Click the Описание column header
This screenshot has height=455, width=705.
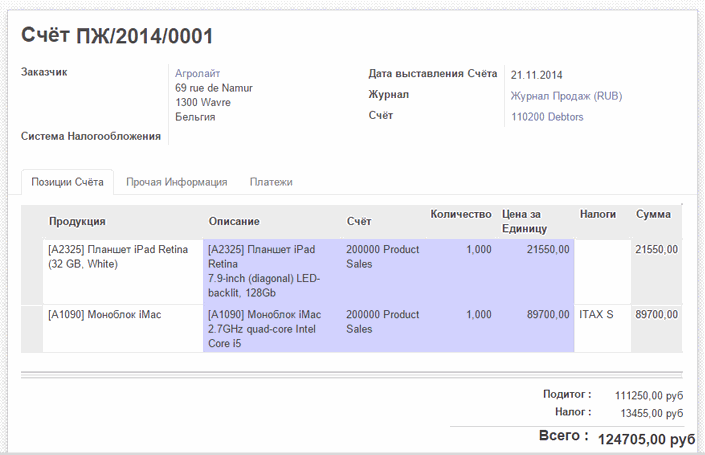(x=234, y=221)
